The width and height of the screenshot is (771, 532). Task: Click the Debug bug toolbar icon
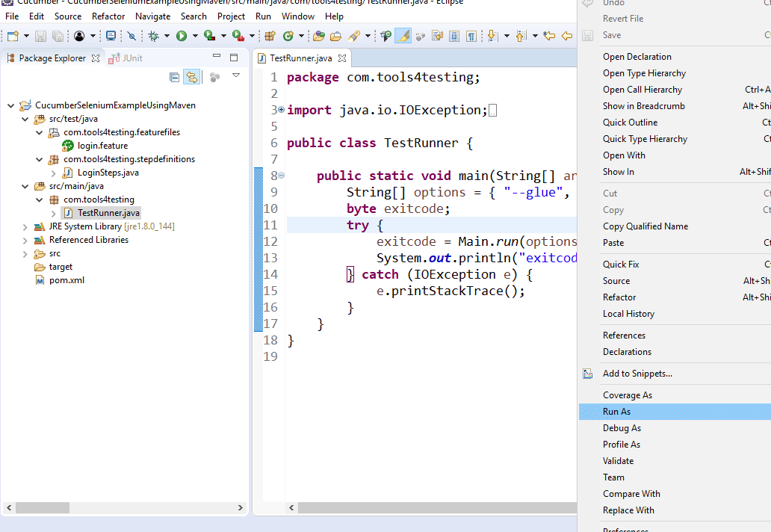154,36
